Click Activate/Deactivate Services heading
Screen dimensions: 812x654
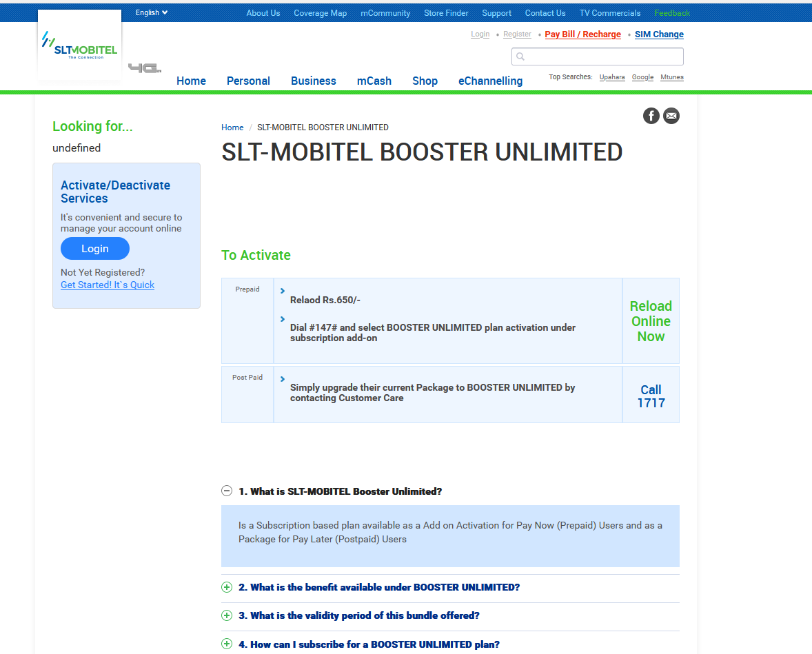(x=115, y=192)
